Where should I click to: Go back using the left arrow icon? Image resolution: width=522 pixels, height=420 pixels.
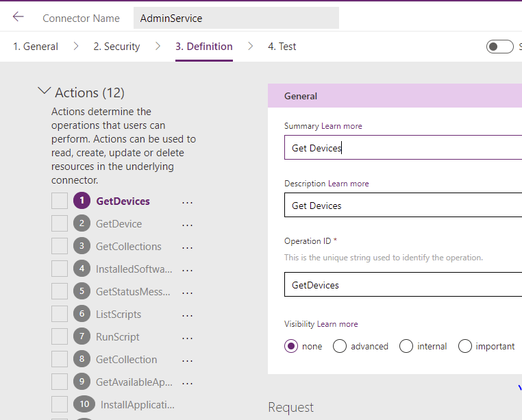tap(18, 16)
